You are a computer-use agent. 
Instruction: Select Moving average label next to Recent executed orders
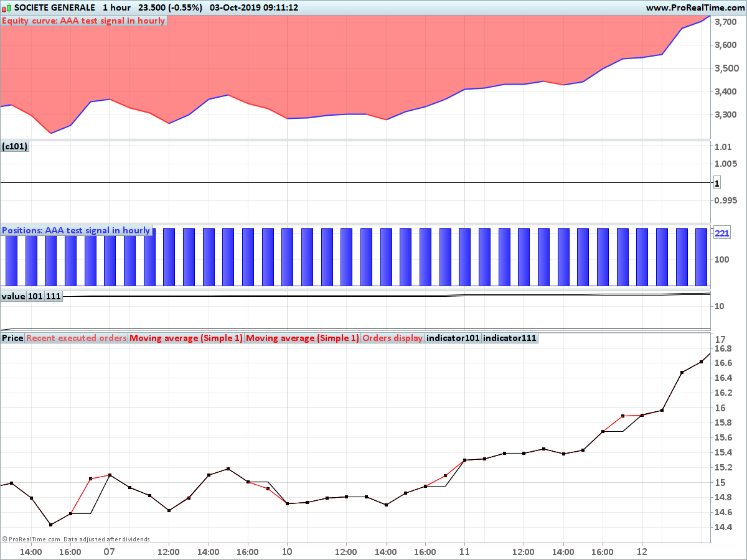point(186,338)
